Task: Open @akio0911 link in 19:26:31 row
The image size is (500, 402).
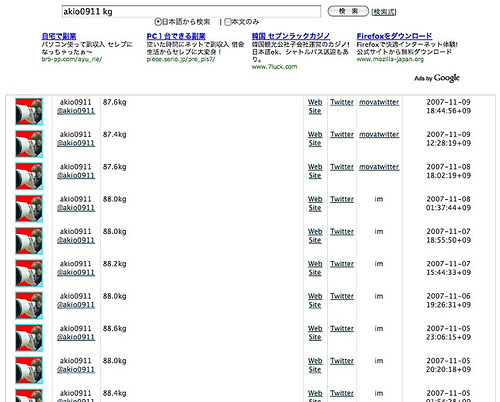Action: [76, 305]
